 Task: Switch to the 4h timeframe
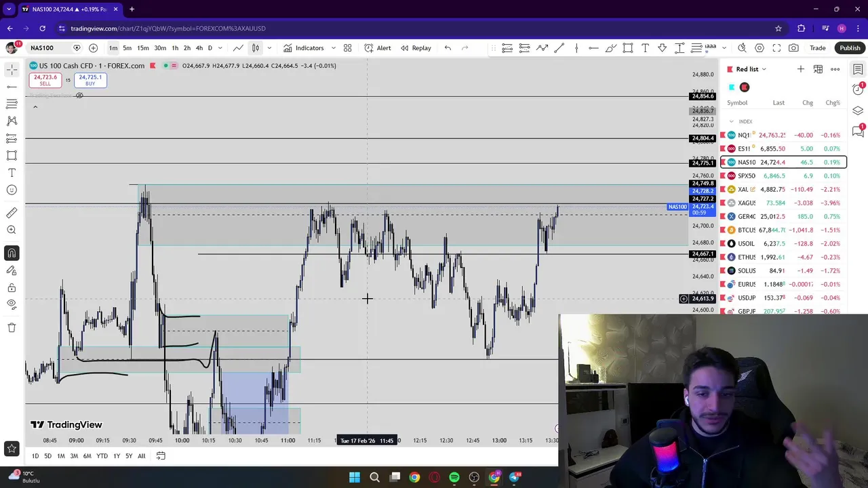pos(199,48)
